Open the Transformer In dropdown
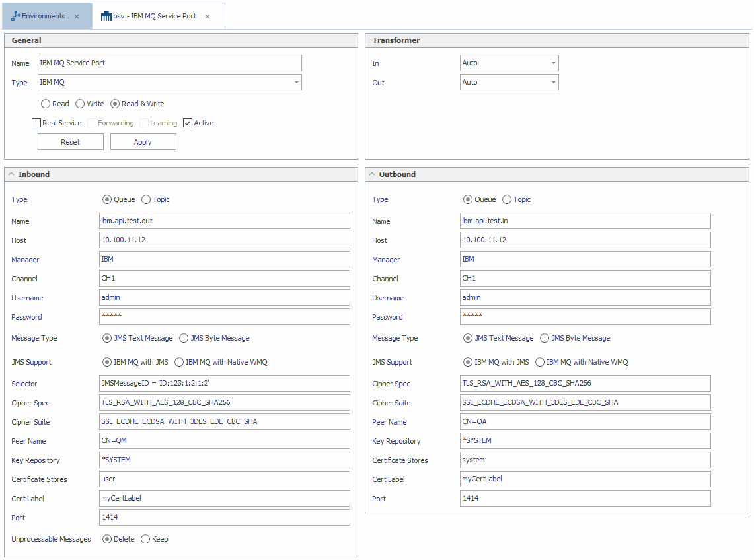754x560 pixels. 553,63
